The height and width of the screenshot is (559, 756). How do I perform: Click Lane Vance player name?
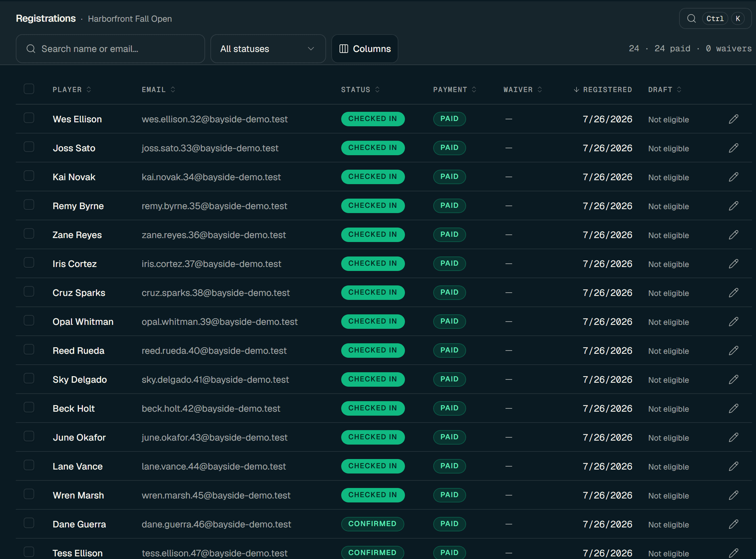[x=78, y=466]
